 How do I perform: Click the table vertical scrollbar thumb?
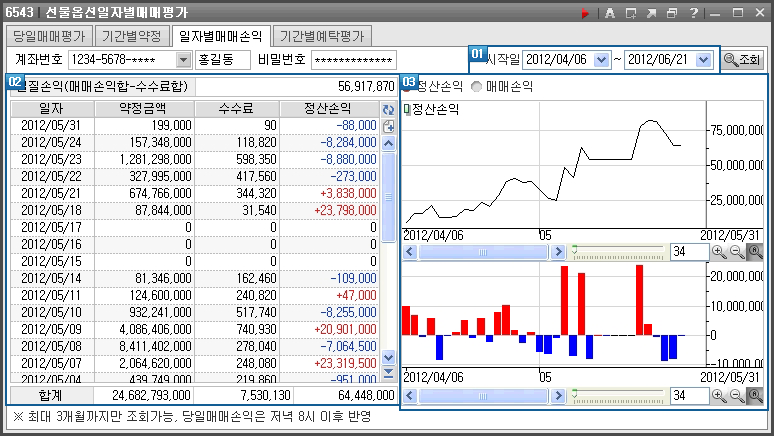pos(388,198)
